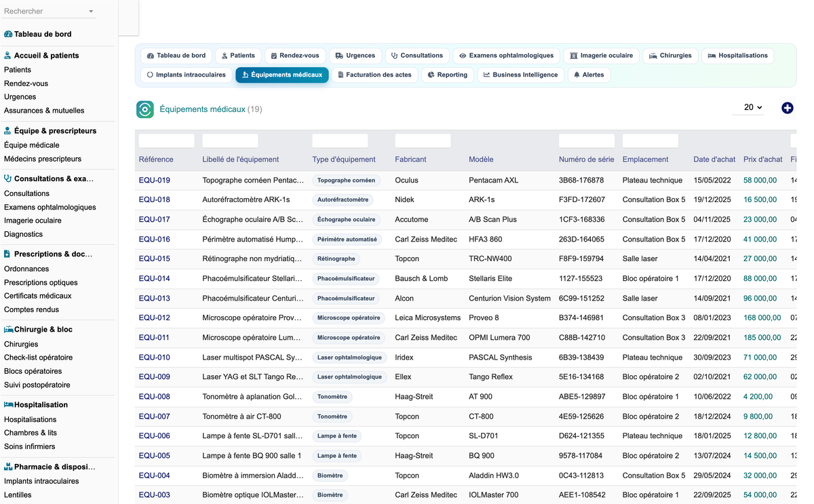Viewport: 814px width, 504px height.
Task: Click the Accueil & patients sidebar icon
Action: pyautogui.click(x=8, y=56)
